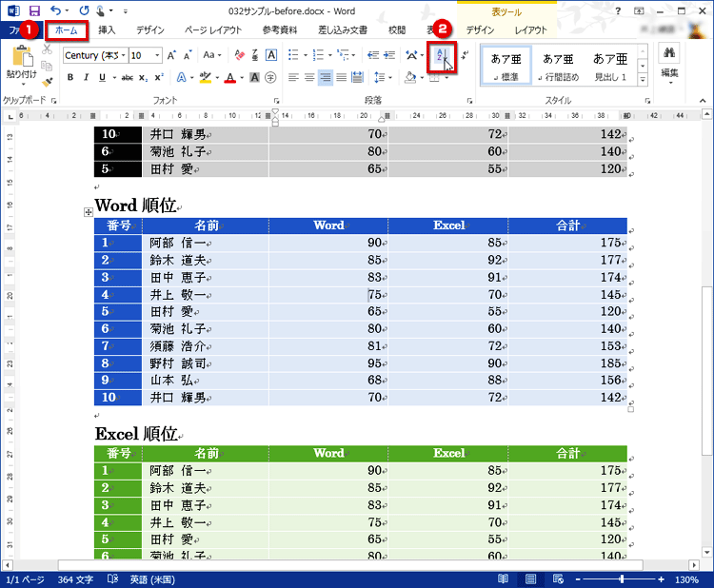Click the 130% zoom level

coord(686,579)
